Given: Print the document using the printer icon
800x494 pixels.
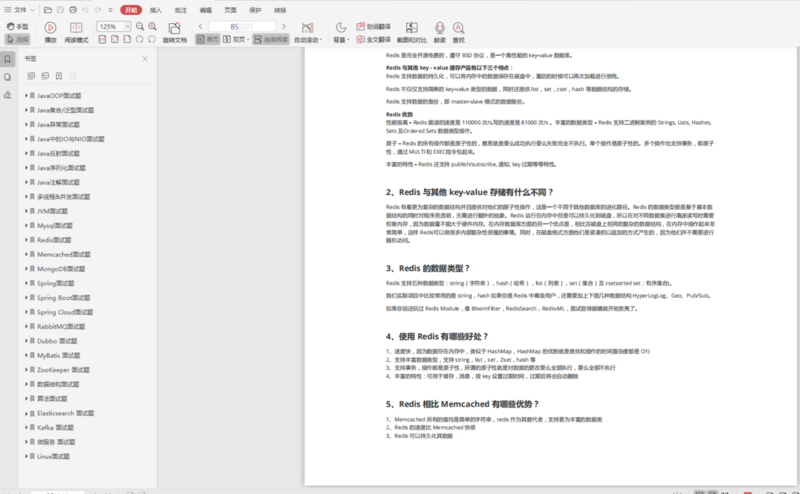Looking at the screenshot, I should point(73,10).
